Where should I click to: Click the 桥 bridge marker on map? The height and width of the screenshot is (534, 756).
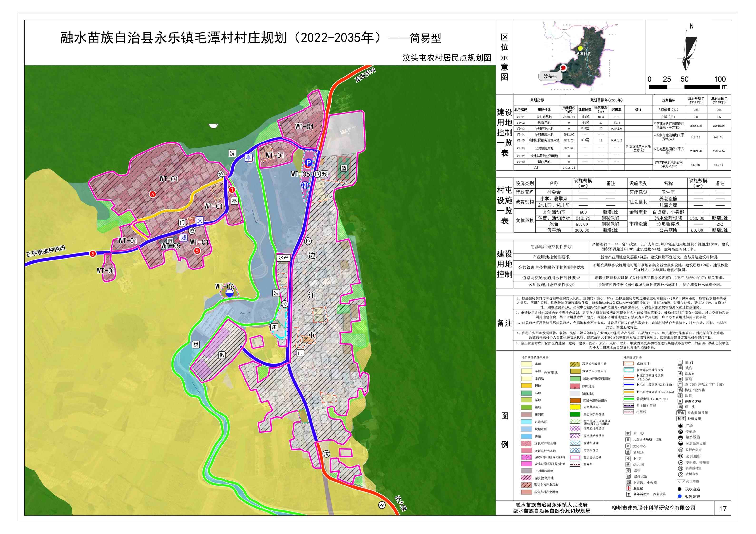pyautogui.click(x=196, y=345)
